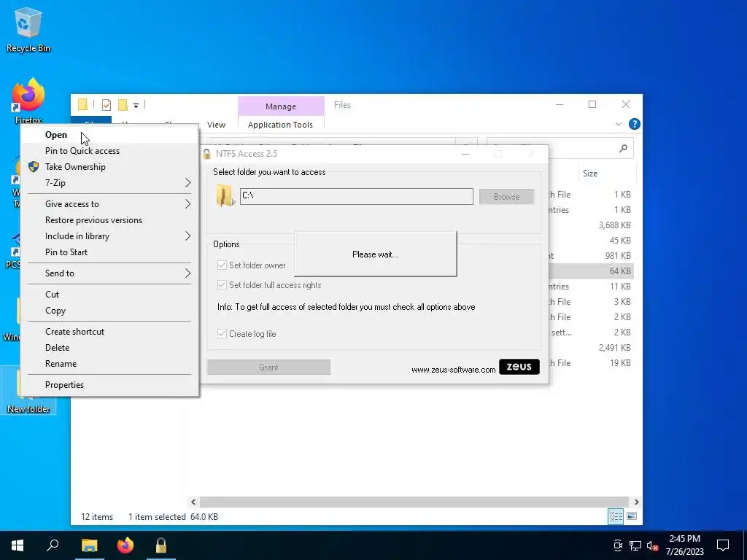Expand the 7-Zip submenu
Viewport: 747px width, 560px height.
[x=187, y=183]
